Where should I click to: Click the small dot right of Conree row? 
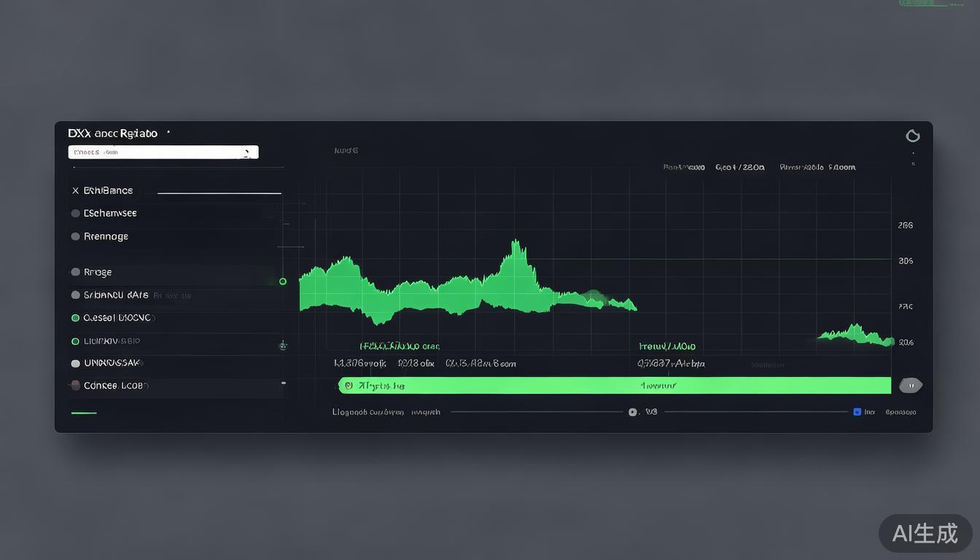coord(283,383)
